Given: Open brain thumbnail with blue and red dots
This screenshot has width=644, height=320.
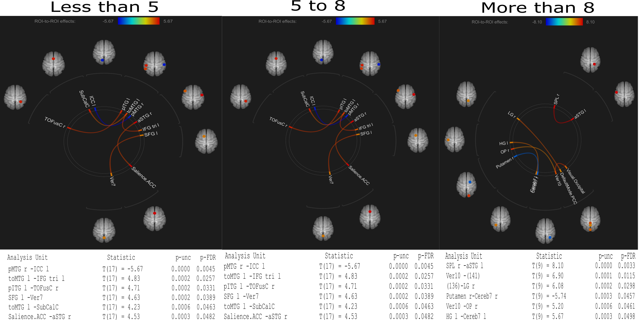Looking at the screenshot, I should point(466,185).
